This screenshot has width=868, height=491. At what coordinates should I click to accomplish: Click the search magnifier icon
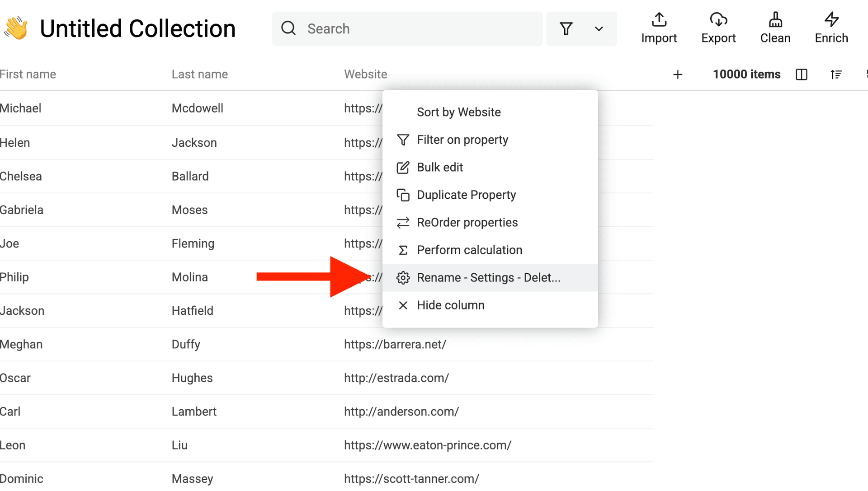click(288, 28)
